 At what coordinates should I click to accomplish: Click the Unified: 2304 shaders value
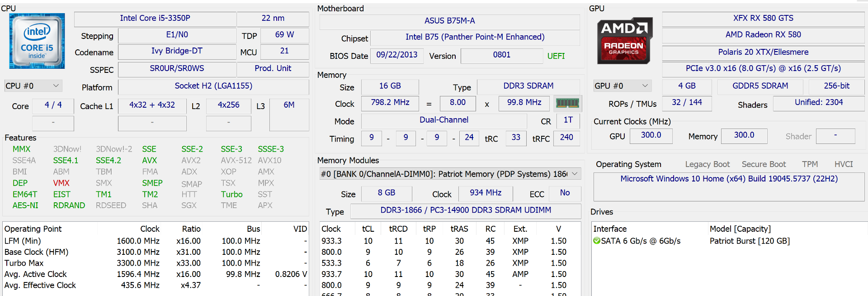pos(819,103)
